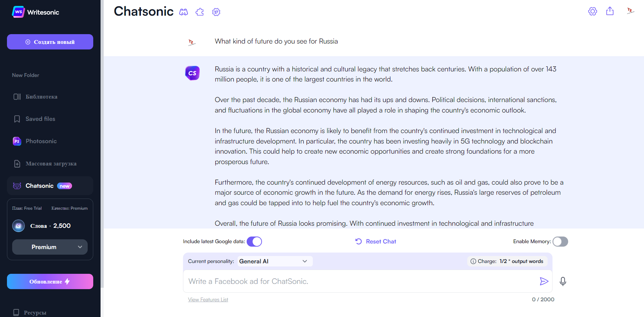
Task: Click the Current personality label
Action: 211,261
